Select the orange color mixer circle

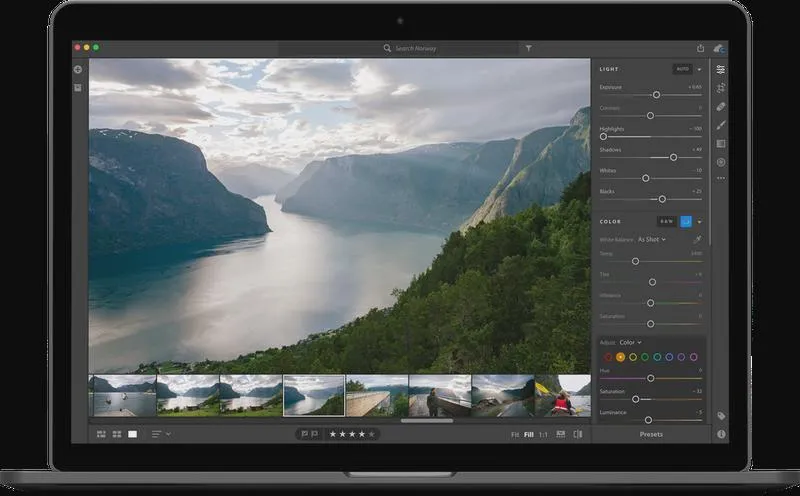coord(620,357)
